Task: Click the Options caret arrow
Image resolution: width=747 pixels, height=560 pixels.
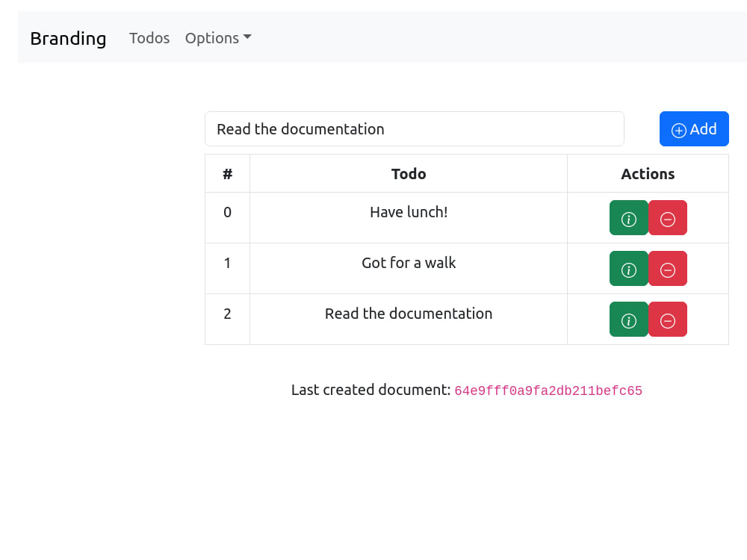Action: click(247, 37)
